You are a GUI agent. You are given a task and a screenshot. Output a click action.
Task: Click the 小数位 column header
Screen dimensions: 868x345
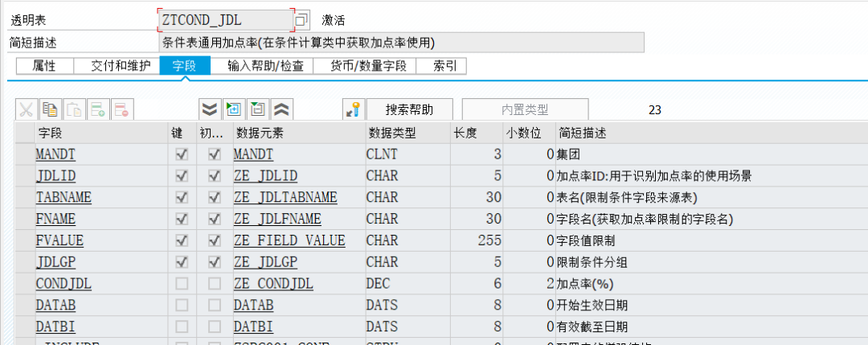pyautogui.click(x=529, y=133)
